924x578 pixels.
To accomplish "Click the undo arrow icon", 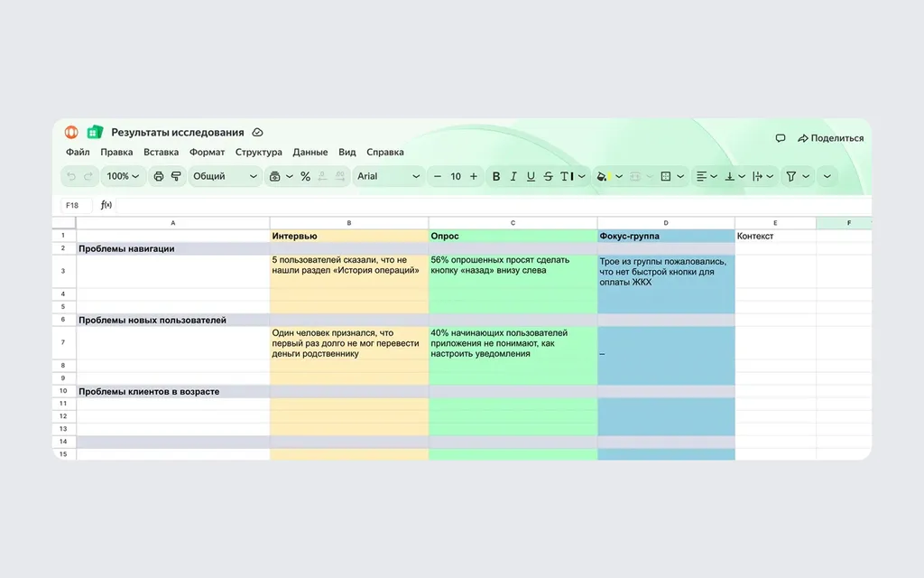I will coord(71,176).
